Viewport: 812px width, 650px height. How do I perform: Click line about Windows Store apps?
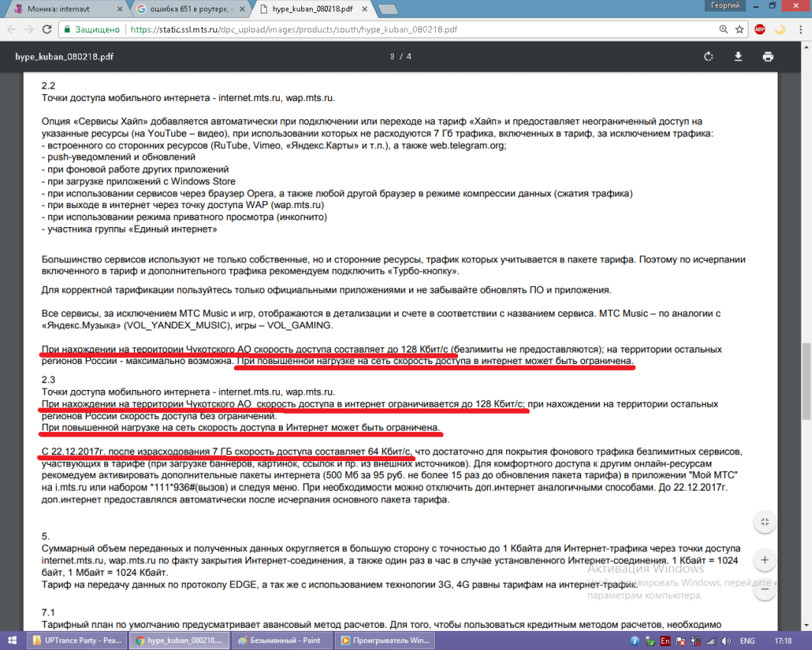click(138, 181)
